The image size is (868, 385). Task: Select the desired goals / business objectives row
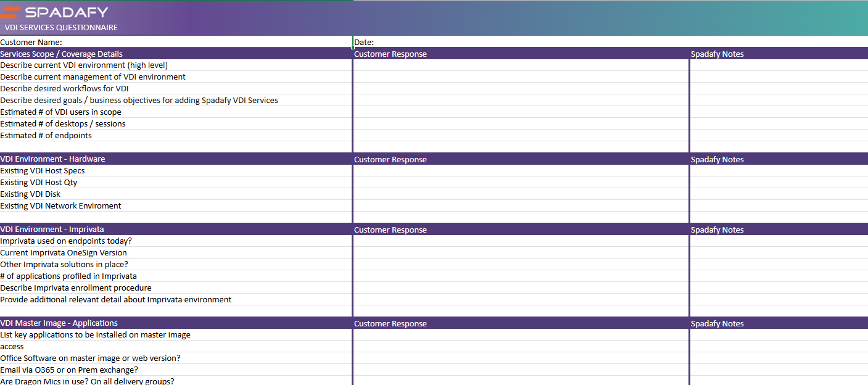coord(176,100)
